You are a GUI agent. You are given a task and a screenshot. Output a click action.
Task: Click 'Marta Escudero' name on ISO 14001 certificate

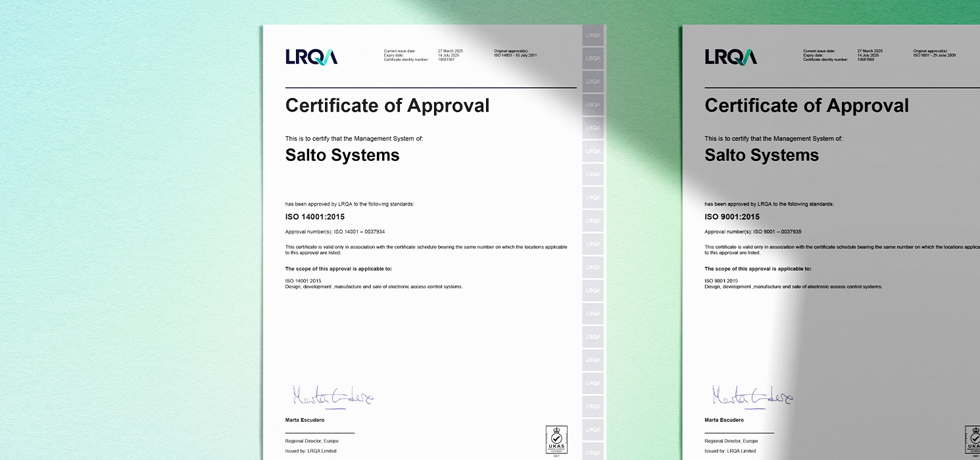[305, 420]
